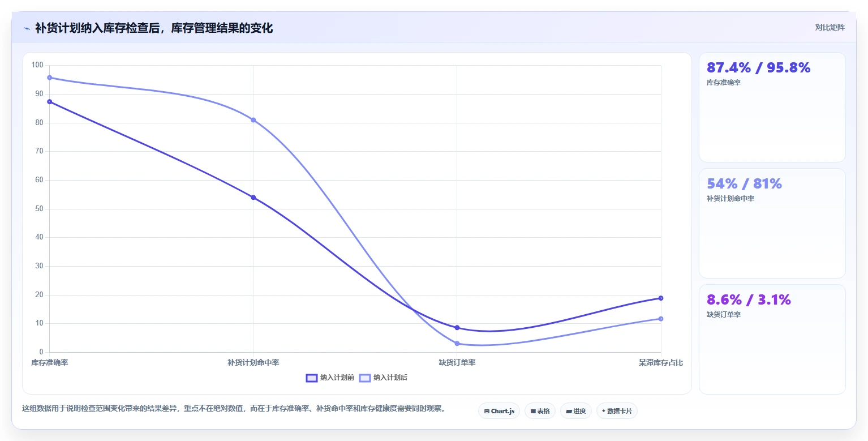The width and height of the screenshot is (868, 441).
Task: Click the y-axis tick label 0
Action: point(41,353)
